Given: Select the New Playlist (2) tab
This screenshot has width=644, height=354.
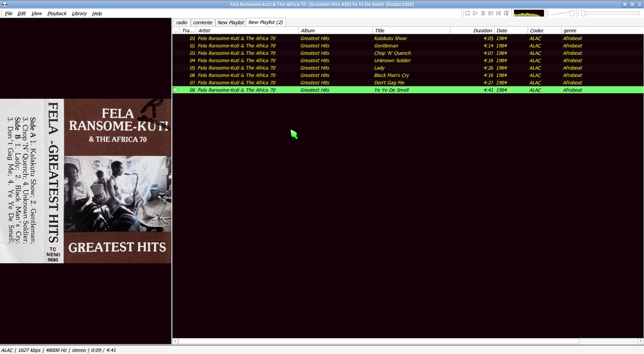Looking at the screenshot, I should (x=266, y=22).
